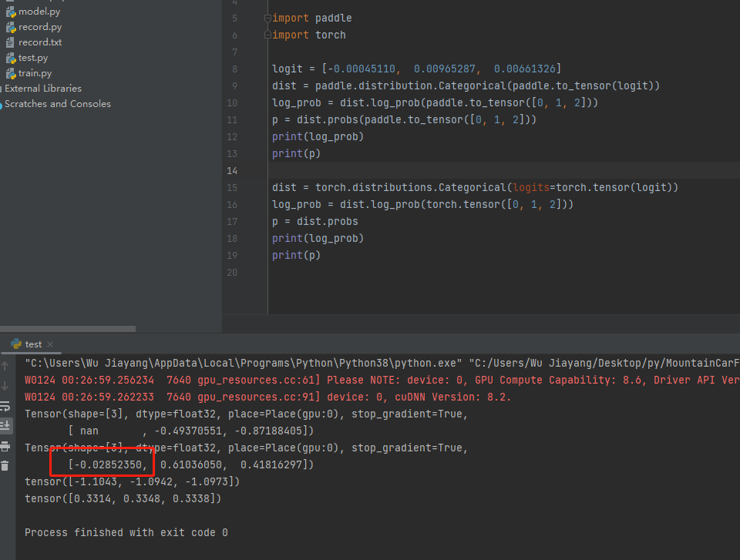Close the 'test' run tab

pos(50,344)
